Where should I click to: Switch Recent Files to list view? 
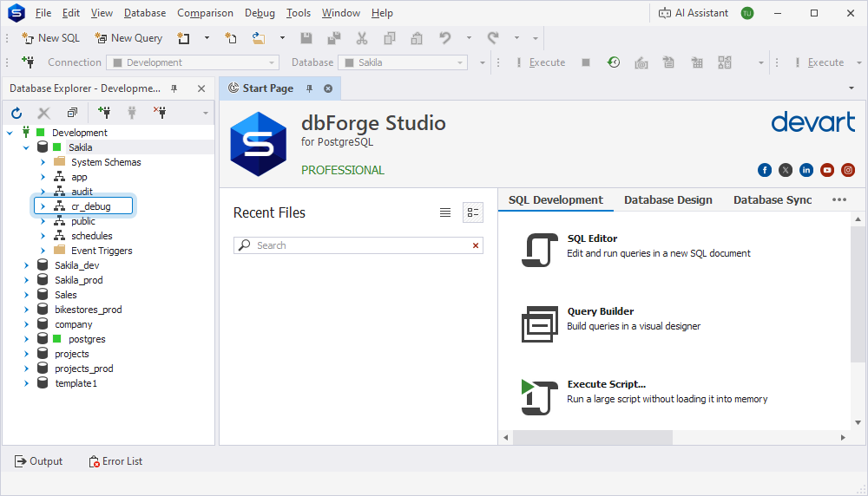coord(445,212)
